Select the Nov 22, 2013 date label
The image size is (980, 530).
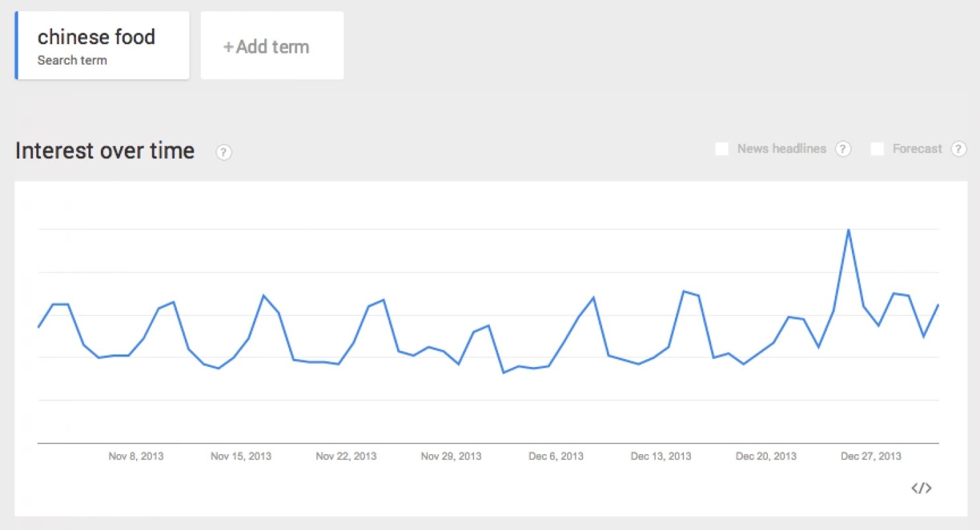[346, 456]
